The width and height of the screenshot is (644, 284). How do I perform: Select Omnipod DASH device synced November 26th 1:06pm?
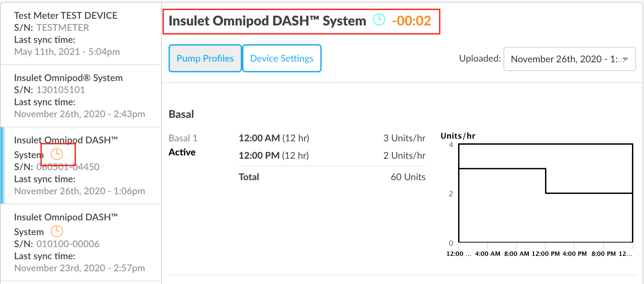(x=81, y=165)
